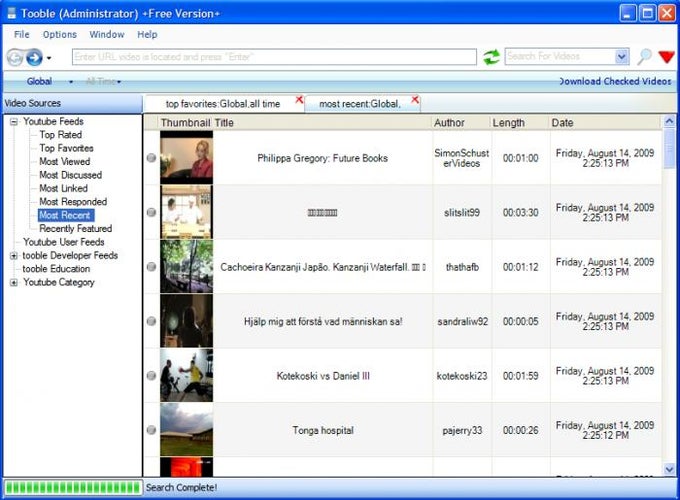Click the URL entry field
680x500 pixels.
(x=275, y=57)
